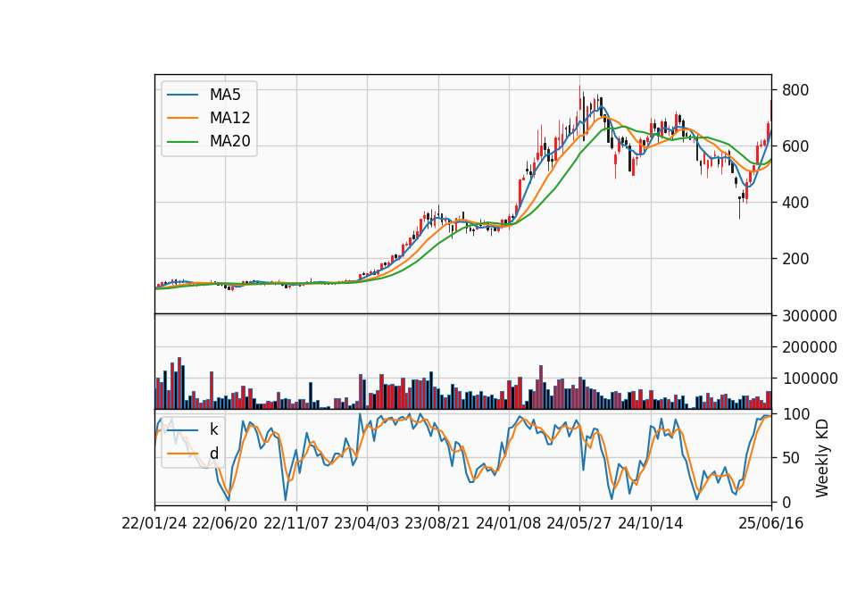Click the k legend label in KD panel
The width and height of the screenshot is (857, 616).
click(x=213, y=429)
